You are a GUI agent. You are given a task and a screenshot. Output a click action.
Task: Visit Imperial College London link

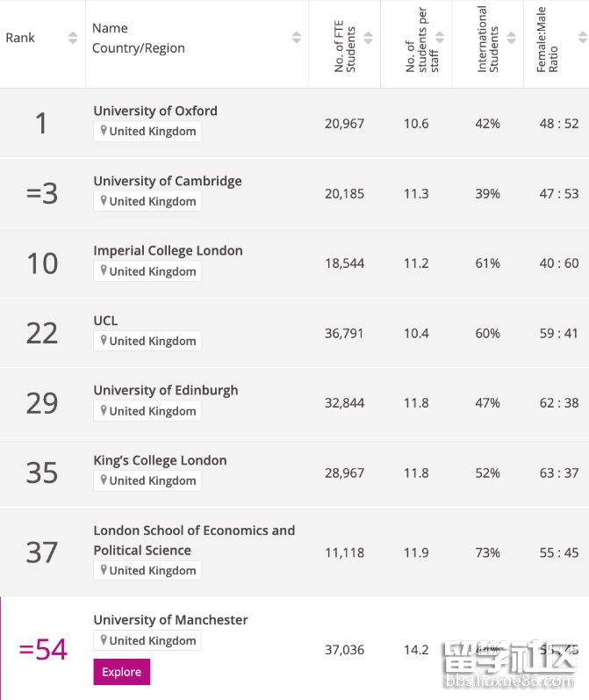[x=168, y=250]
